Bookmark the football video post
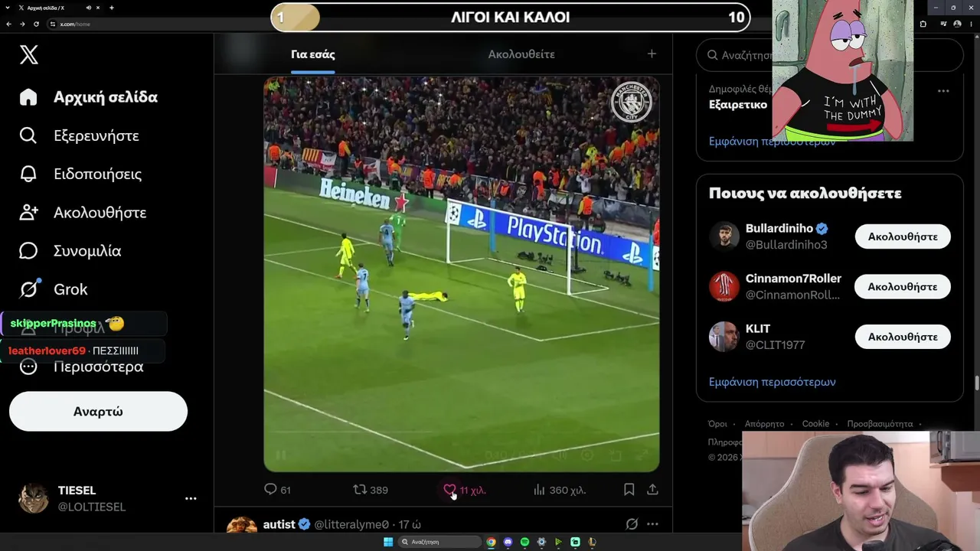Image resolution: width=980 pixels, height=551 pixels. 629,490
